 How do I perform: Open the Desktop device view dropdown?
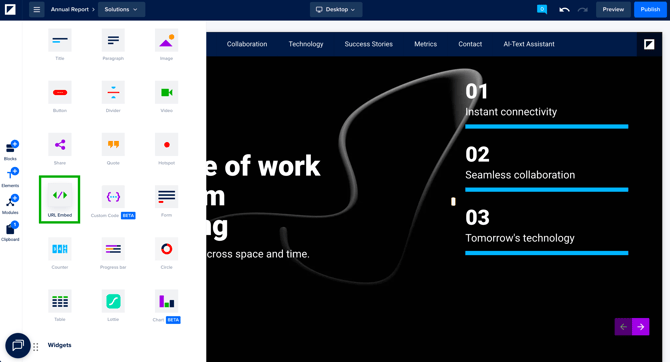(336, 9)
